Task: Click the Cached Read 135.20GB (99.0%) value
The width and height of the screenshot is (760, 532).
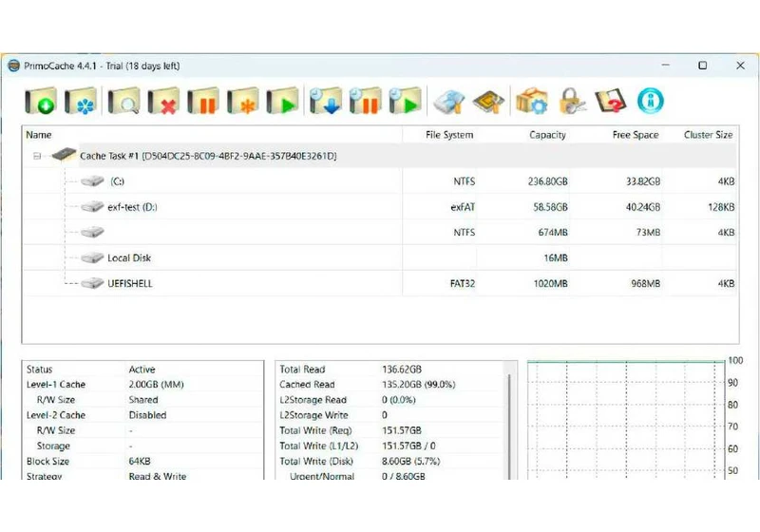Action: (x=419, y=384)
